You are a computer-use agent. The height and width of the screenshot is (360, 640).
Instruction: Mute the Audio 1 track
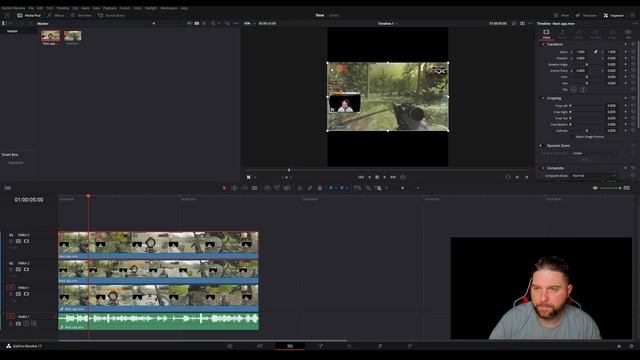click(34, 324)
